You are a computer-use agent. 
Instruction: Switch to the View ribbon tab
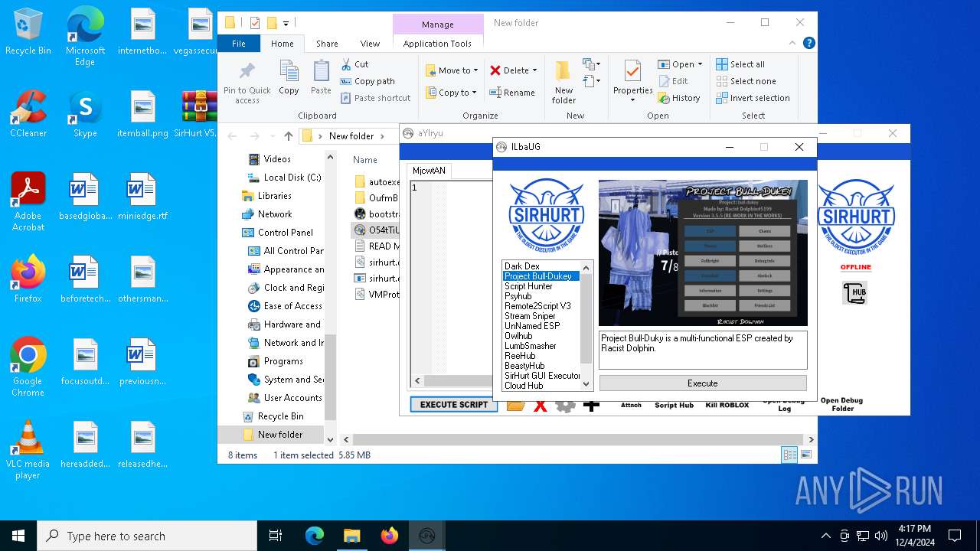point(370,44)
